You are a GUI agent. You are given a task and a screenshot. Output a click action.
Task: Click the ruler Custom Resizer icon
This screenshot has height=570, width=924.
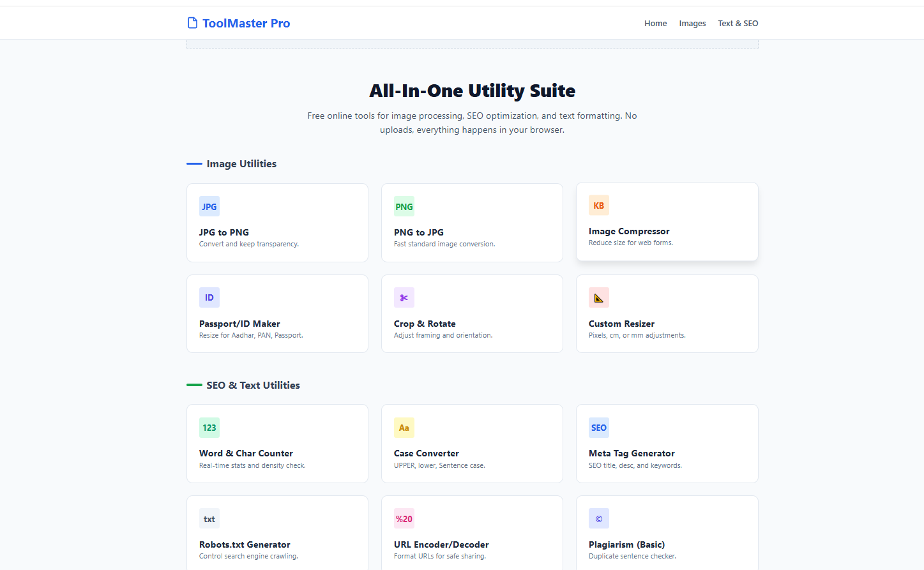click(598, 298)
